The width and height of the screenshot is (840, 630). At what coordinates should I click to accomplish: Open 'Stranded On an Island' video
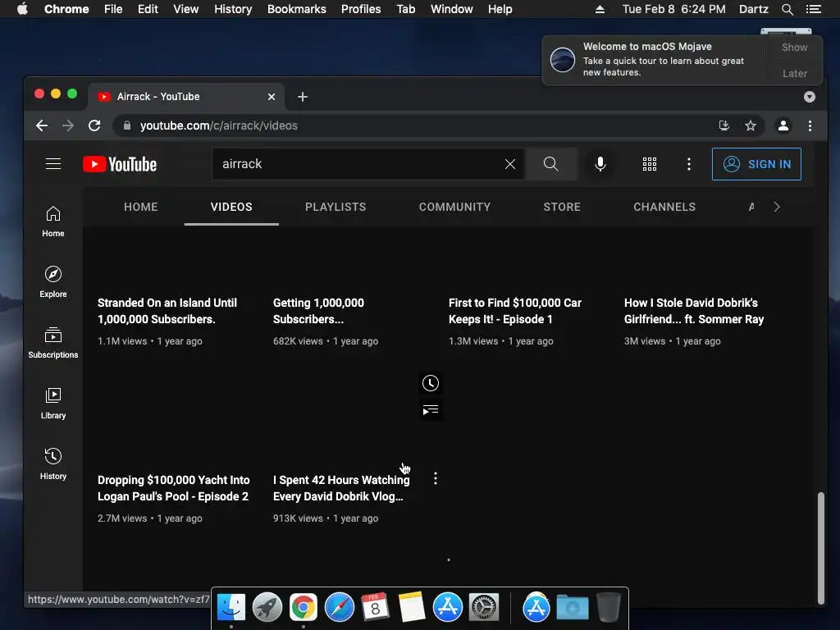pos(167,311)
